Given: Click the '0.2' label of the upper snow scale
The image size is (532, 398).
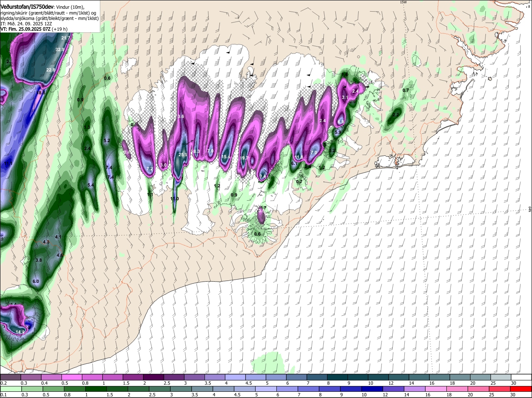Looking at the screenshot, I should click(x=4, y=383).
